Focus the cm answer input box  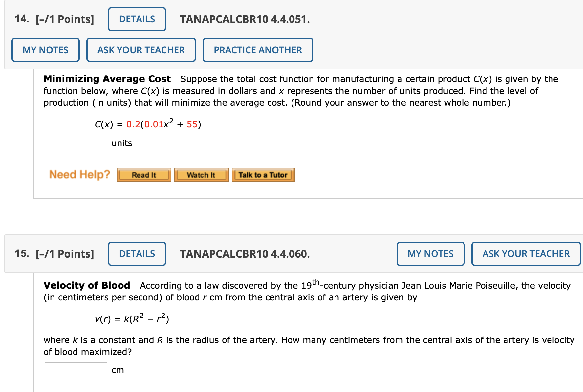(76, 370)
